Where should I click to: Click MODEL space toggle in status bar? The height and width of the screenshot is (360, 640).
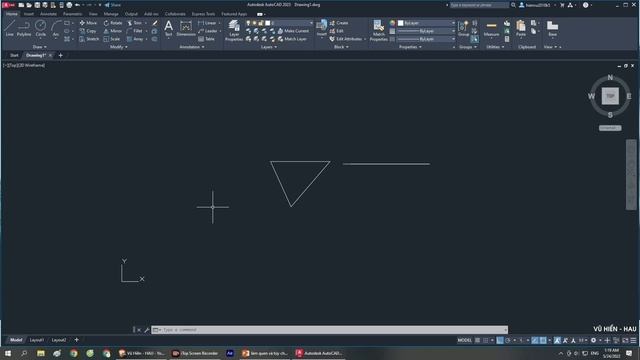point(464,340)
